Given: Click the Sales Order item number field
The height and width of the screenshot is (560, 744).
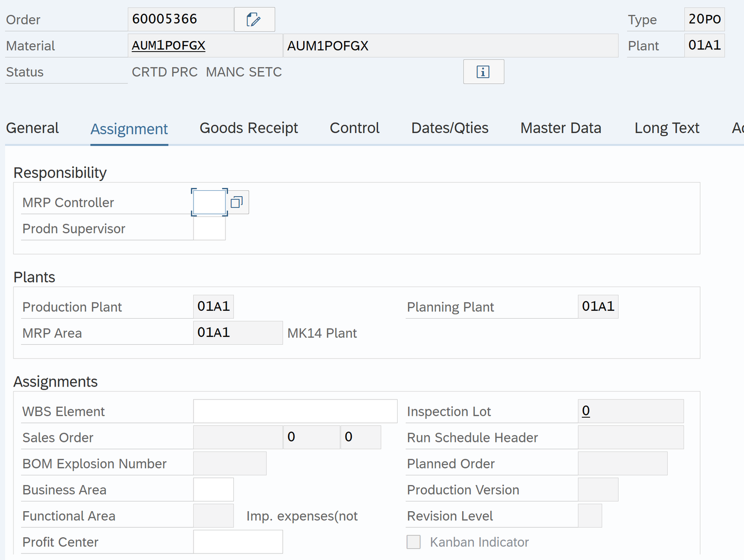Looking at the screenshot, I should (x=311, y=437).
